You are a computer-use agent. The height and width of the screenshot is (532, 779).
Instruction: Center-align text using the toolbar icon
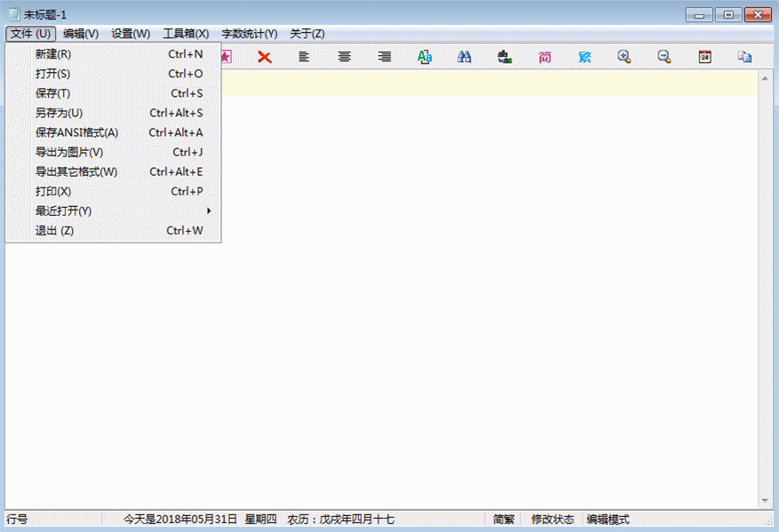tap(345, 57)
